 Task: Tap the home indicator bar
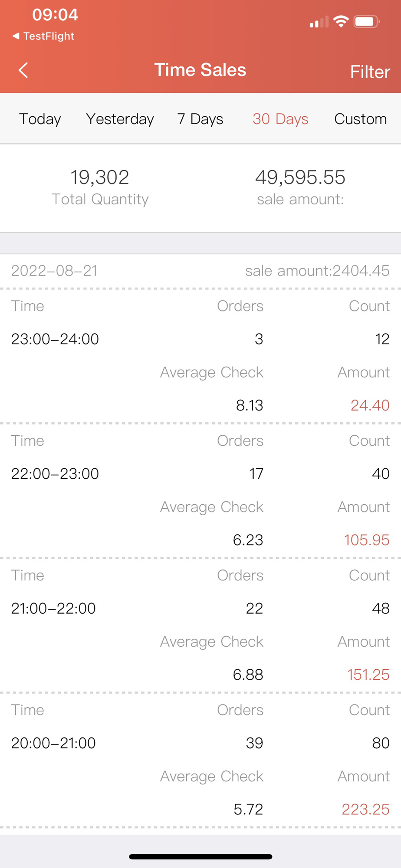[200, 857]
